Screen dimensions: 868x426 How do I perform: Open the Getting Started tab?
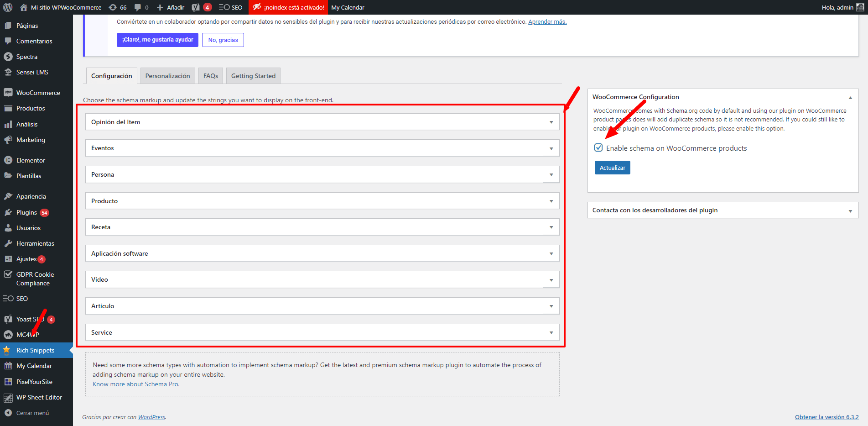tap(253, 76)
